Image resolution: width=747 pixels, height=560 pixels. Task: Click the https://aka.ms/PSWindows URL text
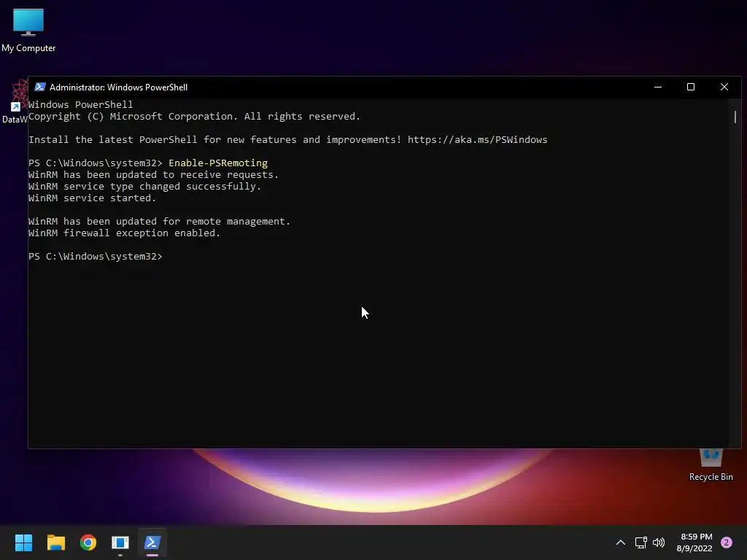(x=477, y=139)
